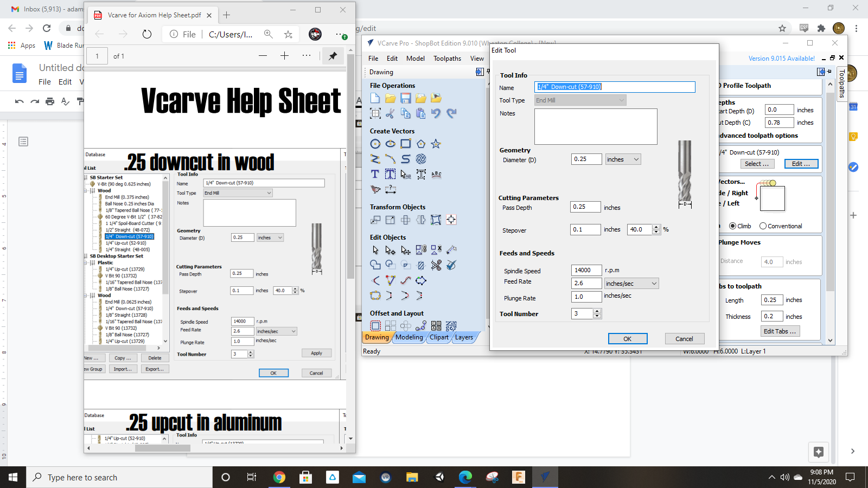This screenshot has height=488, width=868.
Task: Open the Trace Bitmap bird tool
Action: (375, 189)
